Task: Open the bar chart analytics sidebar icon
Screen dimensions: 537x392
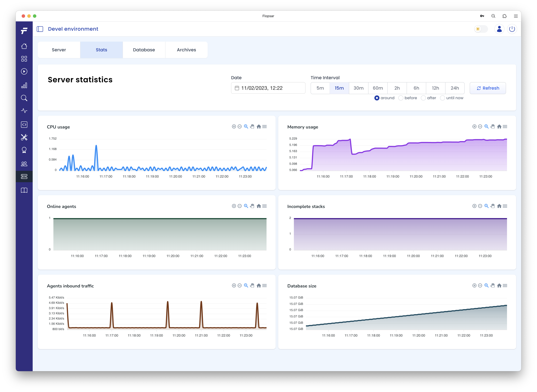Action: pyautogui.click(x=24, y=85)
